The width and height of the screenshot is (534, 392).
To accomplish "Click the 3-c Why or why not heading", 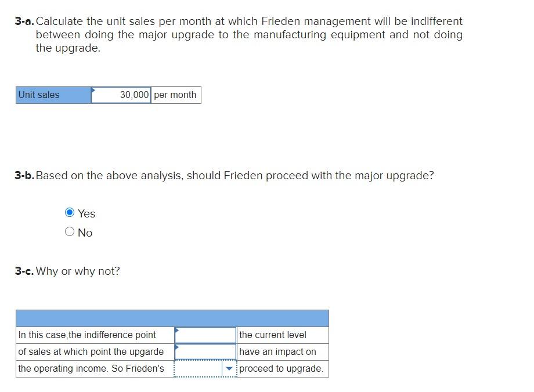I will [67, 271].
